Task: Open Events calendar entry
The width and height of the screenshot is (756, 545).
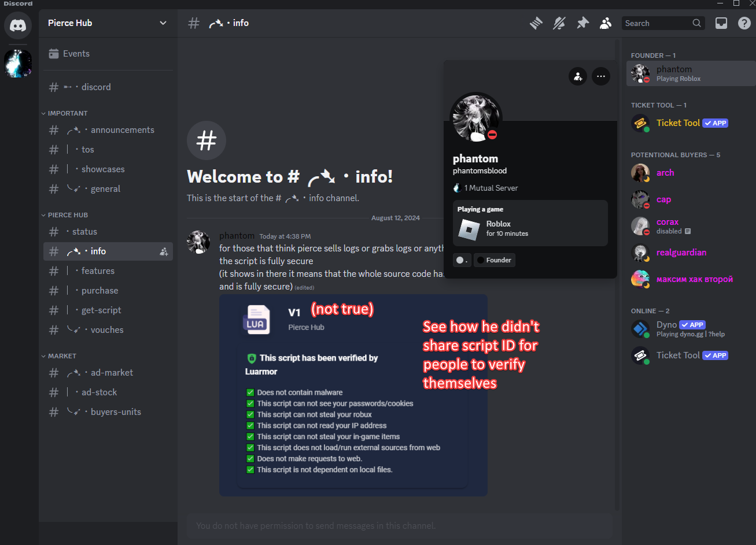Action: coord(108,54)
